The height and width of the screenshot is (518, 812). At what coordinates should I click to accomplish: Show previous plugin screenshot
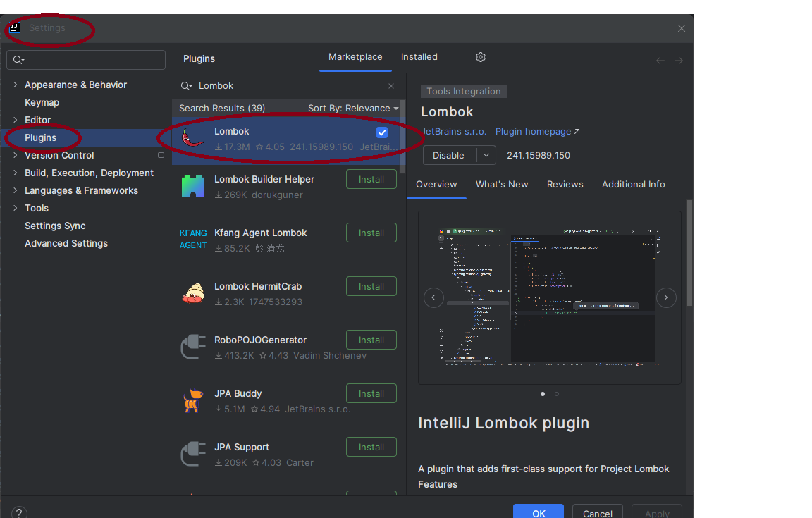point(433,298)
